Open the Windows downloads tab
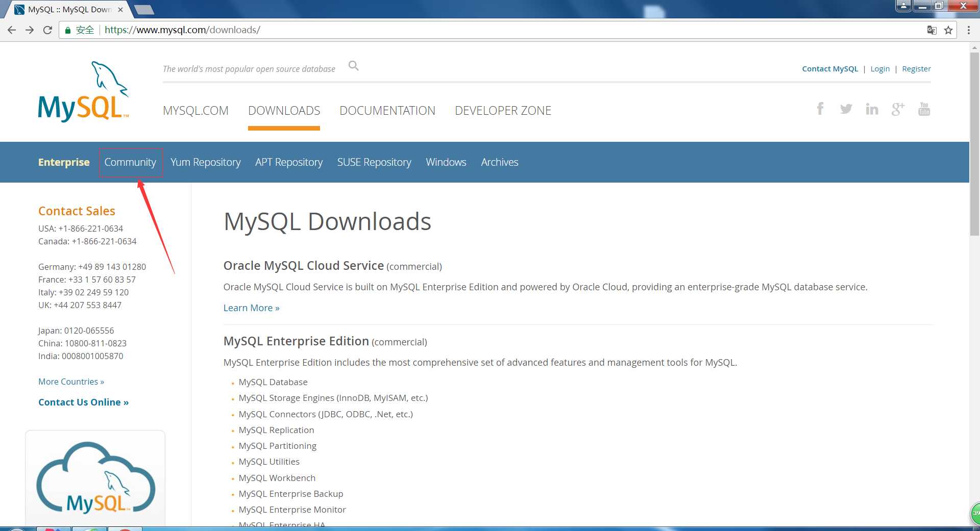Image resolution: width=980 pixels, height=531 pixels. [x=446, y=162]
